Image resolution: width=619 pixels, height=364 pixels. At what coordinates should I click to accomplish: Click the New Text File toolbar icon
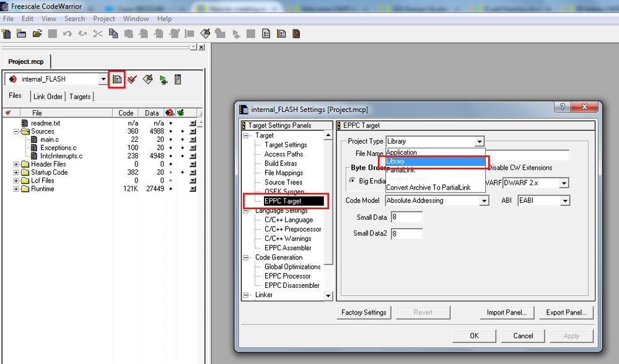(x=6, y=34)
